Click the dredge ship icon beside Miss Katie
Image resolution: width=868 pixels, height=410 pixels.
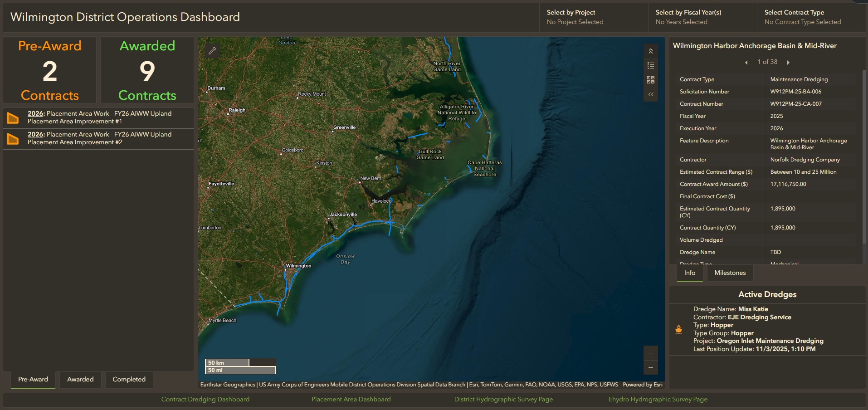678,329
